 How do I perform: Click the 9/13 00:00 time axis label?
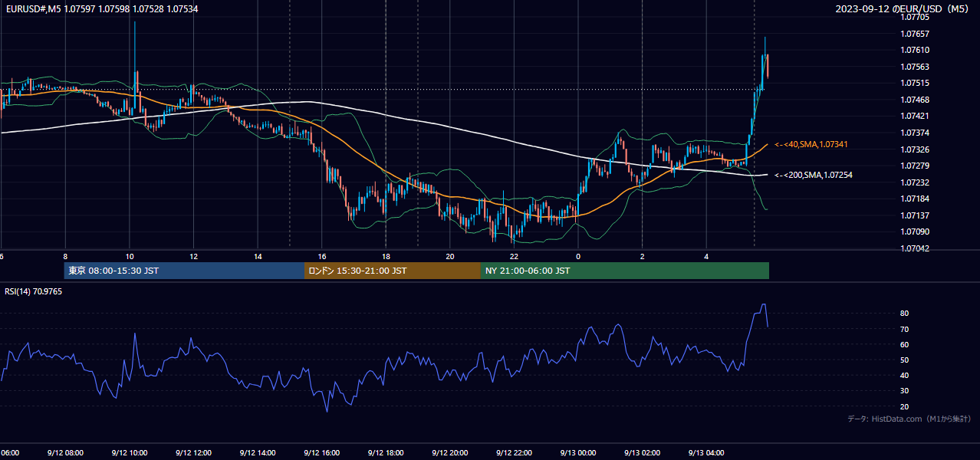[578, 453]
